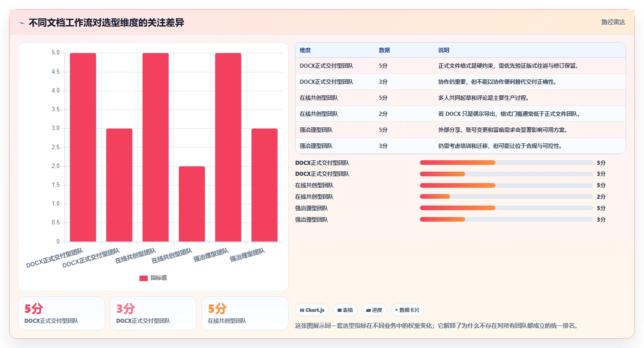Click the 表格 chip

coord(345,310)
